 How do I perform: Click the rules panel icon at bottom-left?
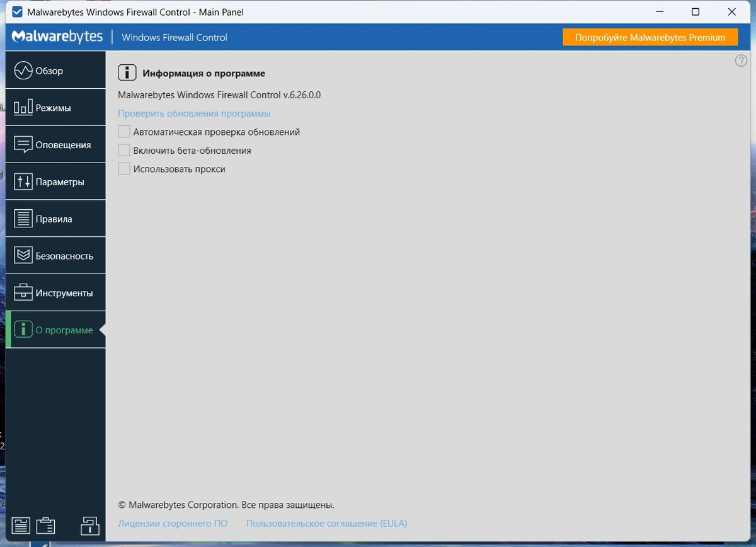[x=21, y=526]
